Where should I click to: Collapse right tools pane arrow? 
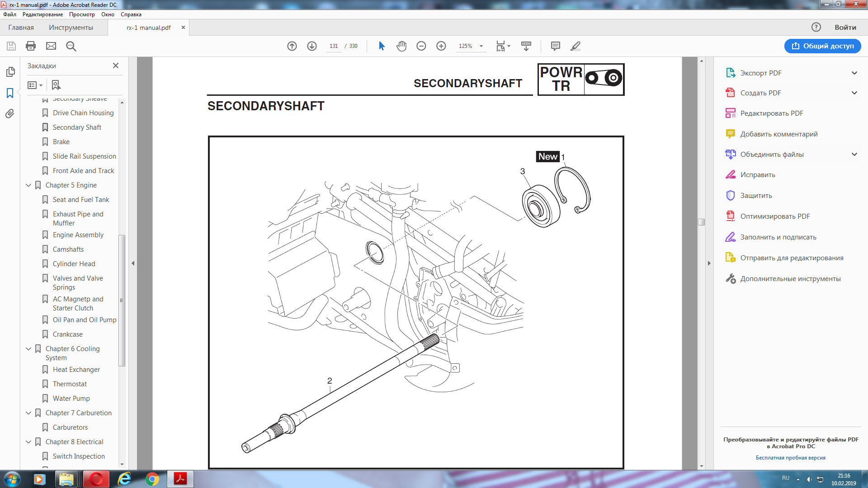click(709, 263)
